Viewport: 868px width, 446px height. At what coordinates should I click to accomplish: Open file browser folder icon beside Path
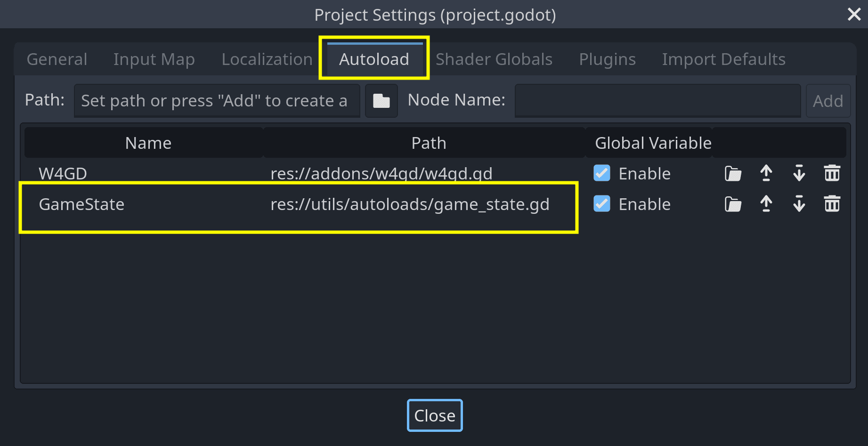[381, 100]
